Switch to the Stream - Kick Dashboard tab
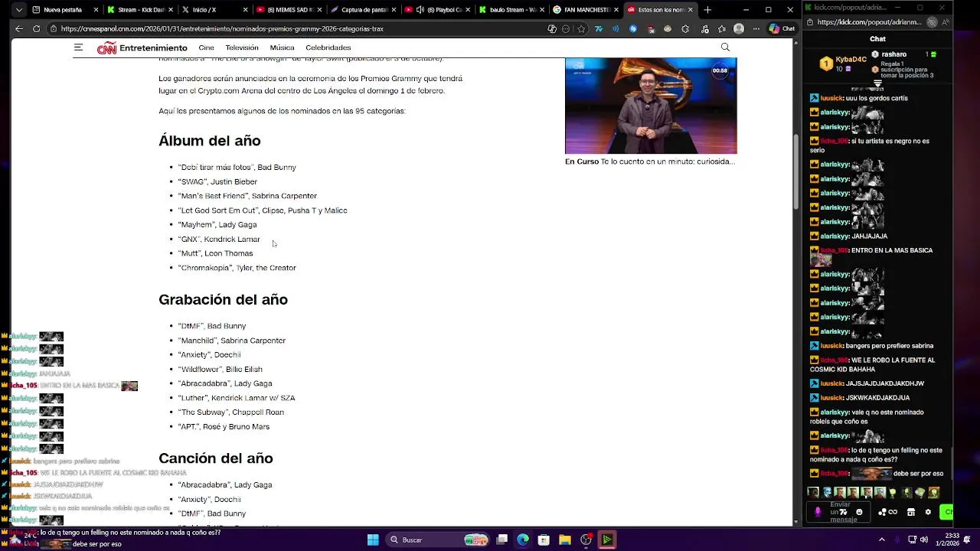Screen dimensions: 980x551 (x=139, y=10)
